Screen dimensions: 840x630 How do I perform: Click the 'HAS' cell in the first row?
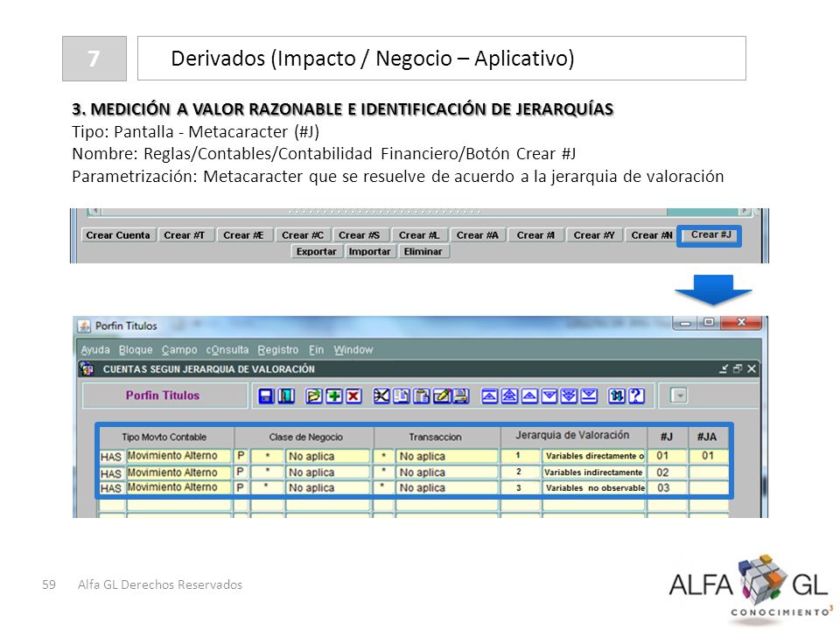tap(111, 457)
